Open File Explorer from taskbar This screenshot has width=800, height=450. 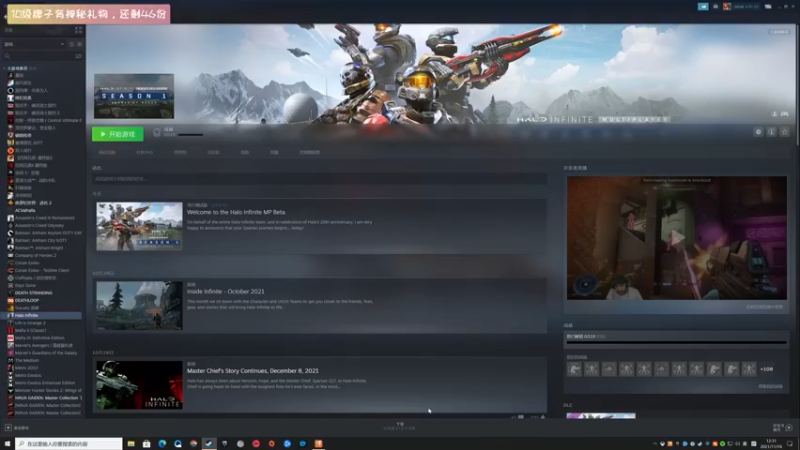click(x=131, y=444)
